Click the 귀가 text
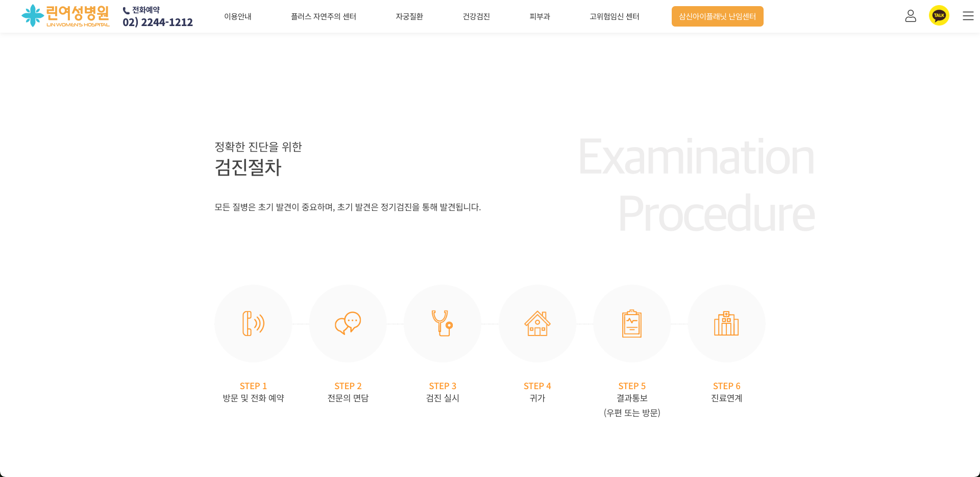Screen dimensions: 980x477 tap(537, 398)
